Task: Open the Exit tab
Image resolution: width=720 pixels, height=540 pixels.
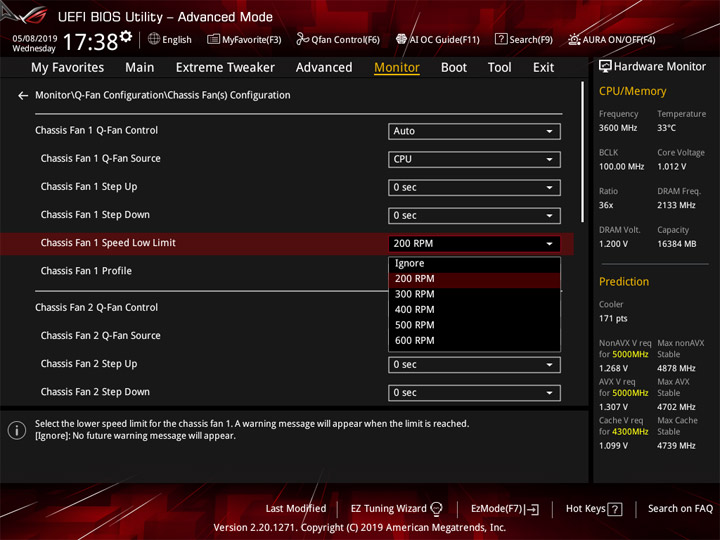Action: 543,68
